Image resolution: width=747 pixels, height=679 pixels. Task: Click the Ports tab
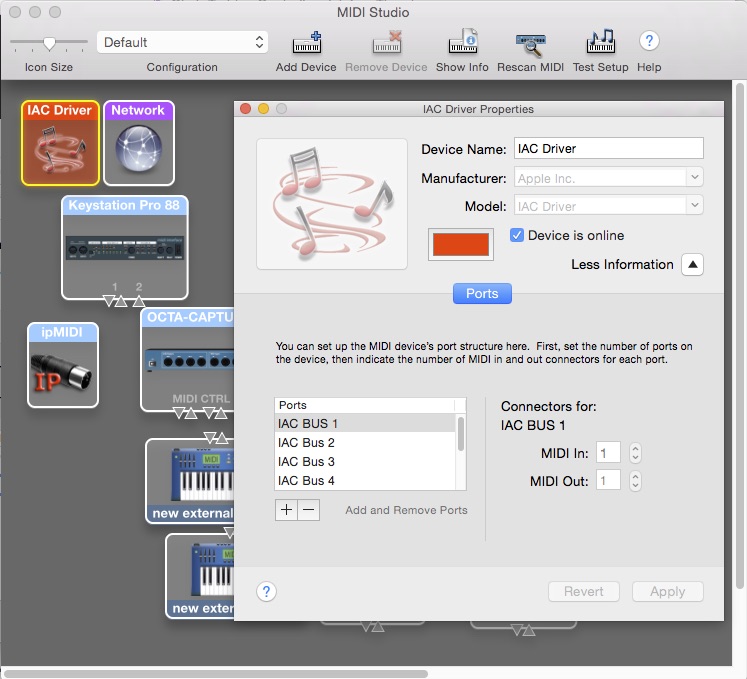[x=482, y=294]
